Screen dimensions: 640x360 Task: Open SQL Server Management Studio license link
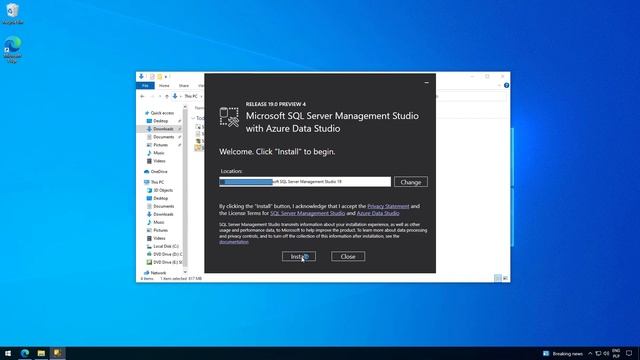(x=307, y=213)
